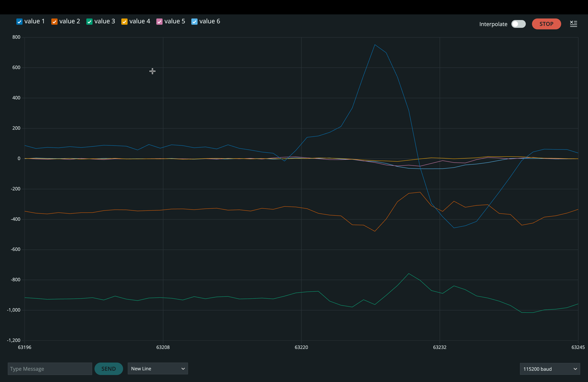The width and height of the screenshot is (588, 382).
Task: Uncheck the value 4 series checkbox
Action: click(x=124, y=22)
